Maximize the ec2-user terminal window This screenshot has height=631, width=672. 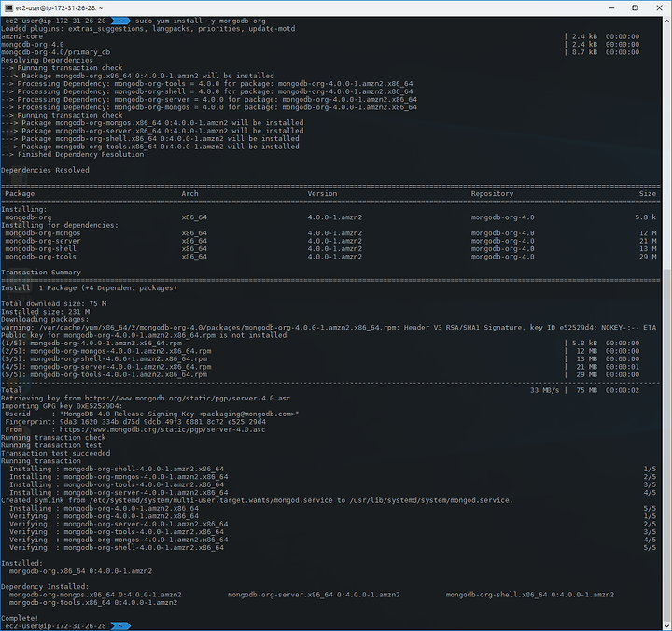click(x=636, y=7)
